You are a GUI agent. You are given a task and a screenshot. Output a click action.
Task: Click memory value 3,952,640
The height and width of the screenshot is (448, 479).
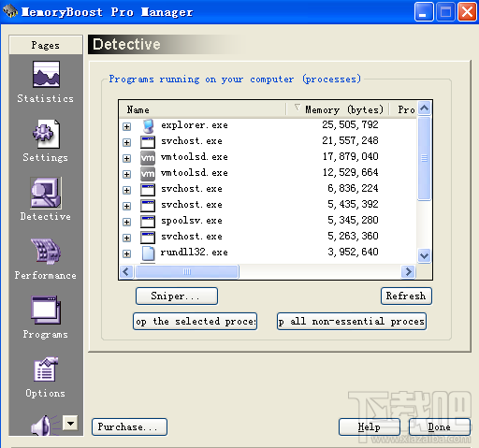[x=353, y=252]
